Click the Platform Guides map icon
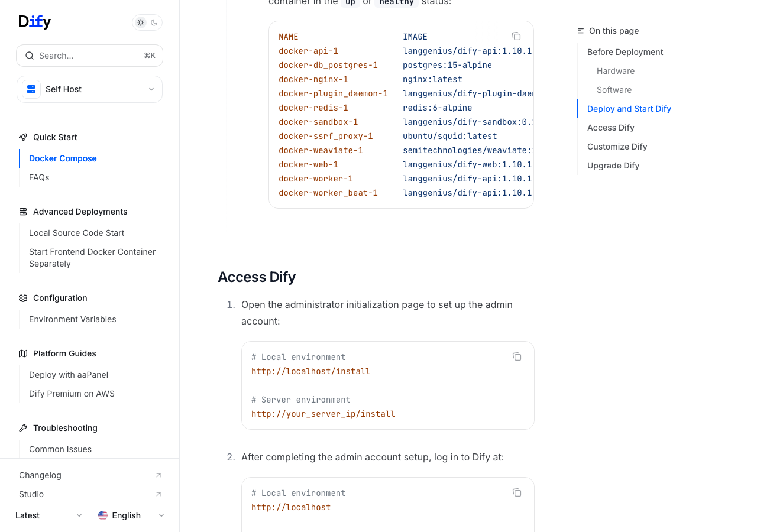The height and width of the screenshot is (532, 757). click(23, 353)
